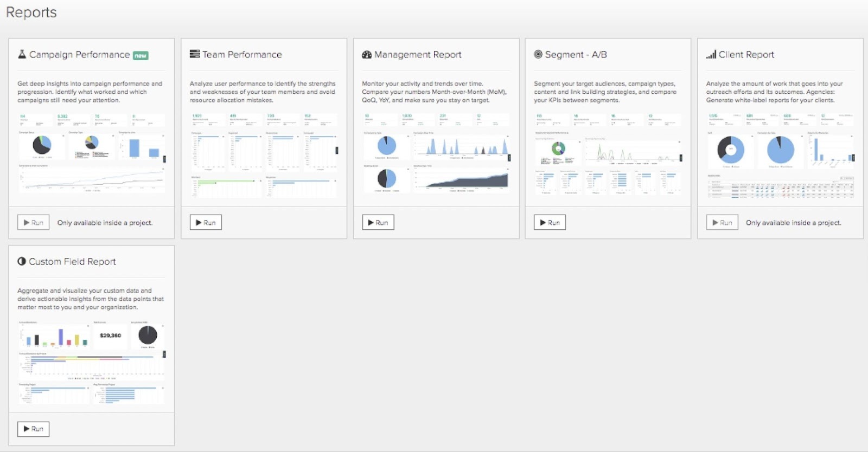Open the Segment - A/B preview thumbnail

pyautogui.click(x=608, y=154)
